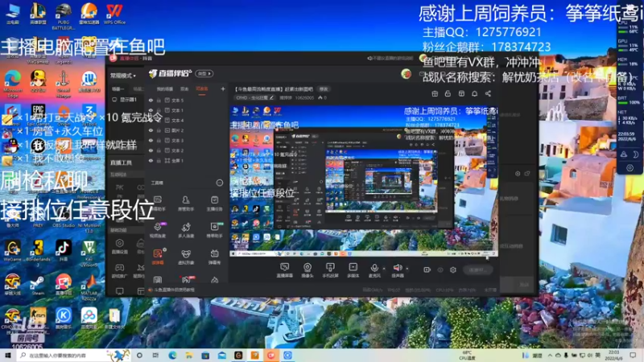This screenshot has height=362, width=644.
Task: Edit the CFHD category tag
Action: (255, 97)
